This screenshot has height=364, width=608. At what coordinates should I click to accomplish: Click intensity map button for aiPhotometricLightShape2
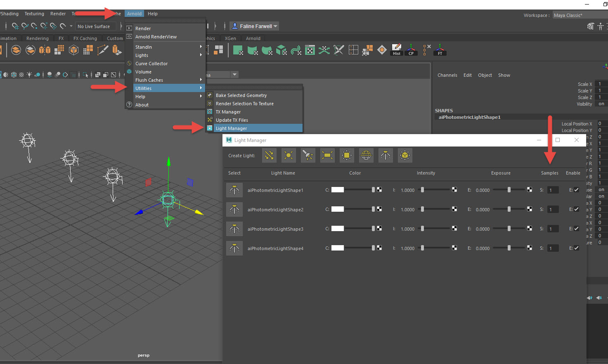coord(454,209)
